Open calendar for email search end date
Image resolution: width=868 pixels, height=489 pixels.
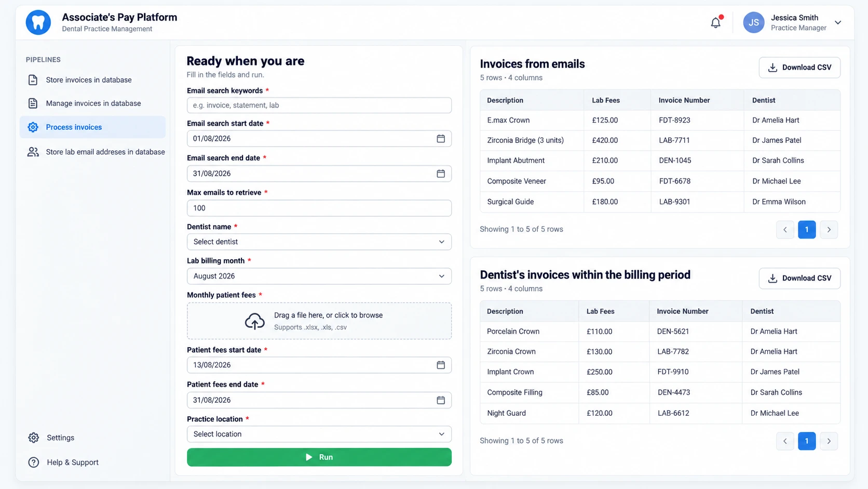pyautogui.click(x=441, y=174)
